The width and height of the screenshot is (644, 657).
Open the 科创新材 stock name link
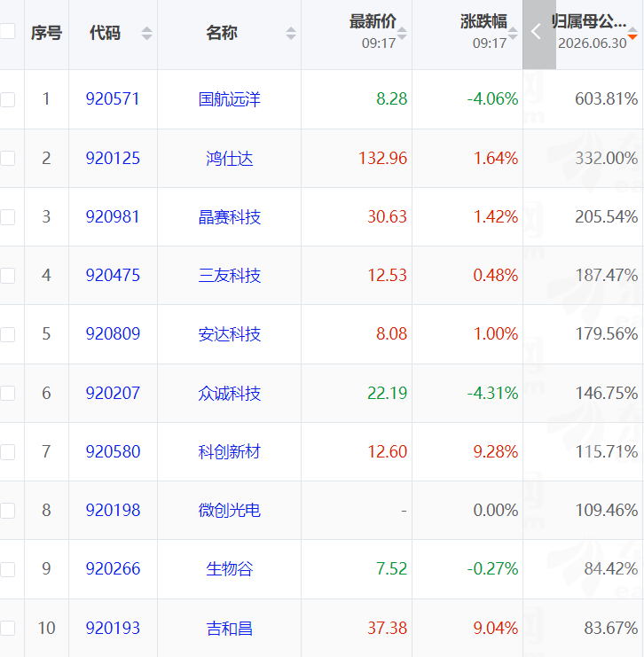point(230,452)
